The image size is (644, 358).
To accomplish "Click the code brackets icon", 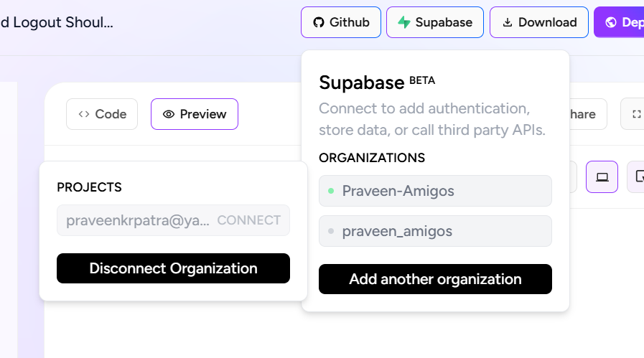I will pyautogui.click(x=84, y=114).
